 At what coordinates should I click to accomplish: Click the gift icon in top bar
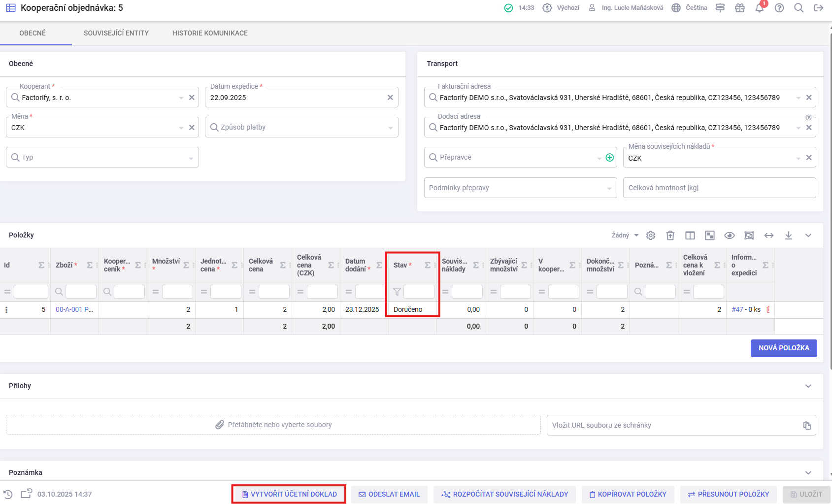[x=739, y=8]
